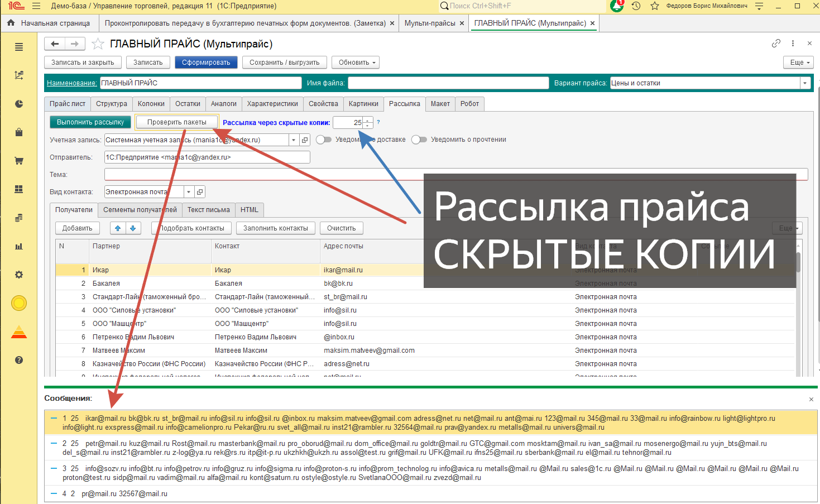Switch to the 'Колонки' tab
This screenshot has height=504, width=820.
pyautogui.click(x=151, y=104)
